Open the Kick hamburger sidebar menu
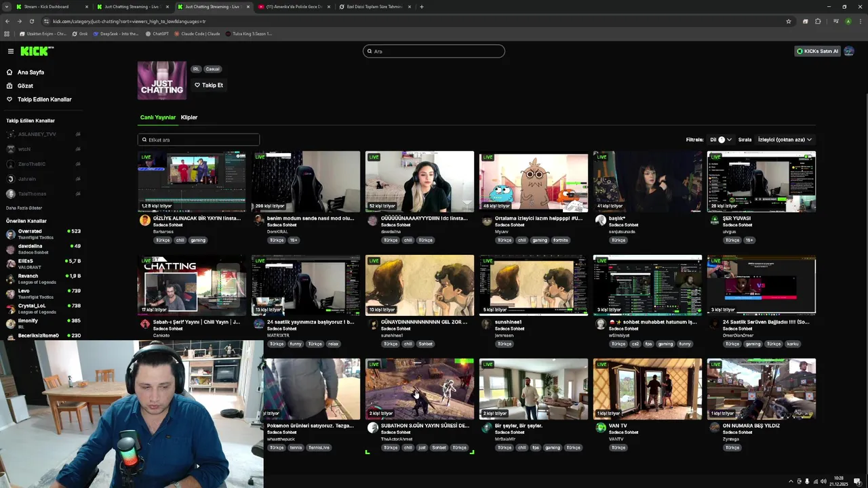The height and width of the screenshot is (488, 868). coord(10,51)
